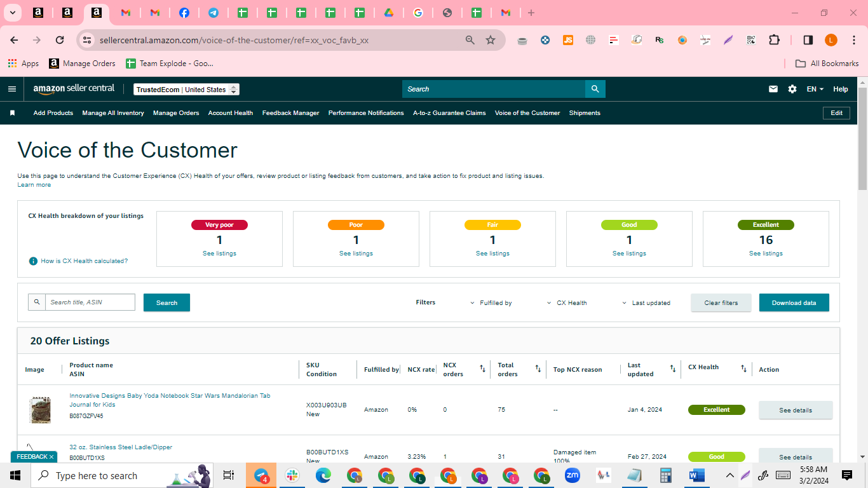Open Chrome side panel icon
This screenshot has width=868, height=488.
pos(808,40)
